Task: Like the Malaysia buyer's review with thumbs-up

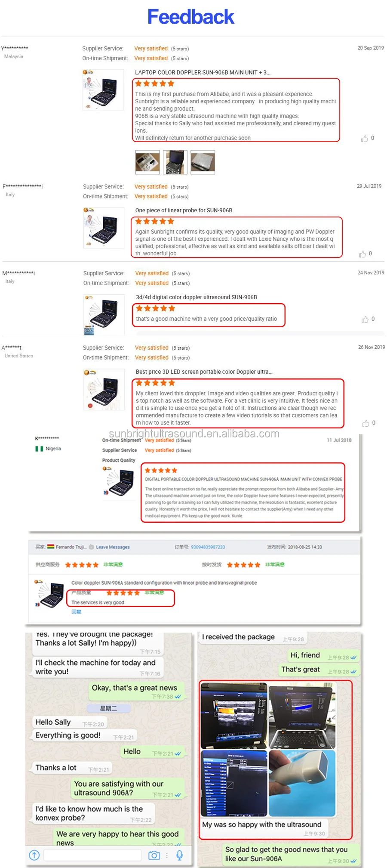Action: tap(365, 139)
